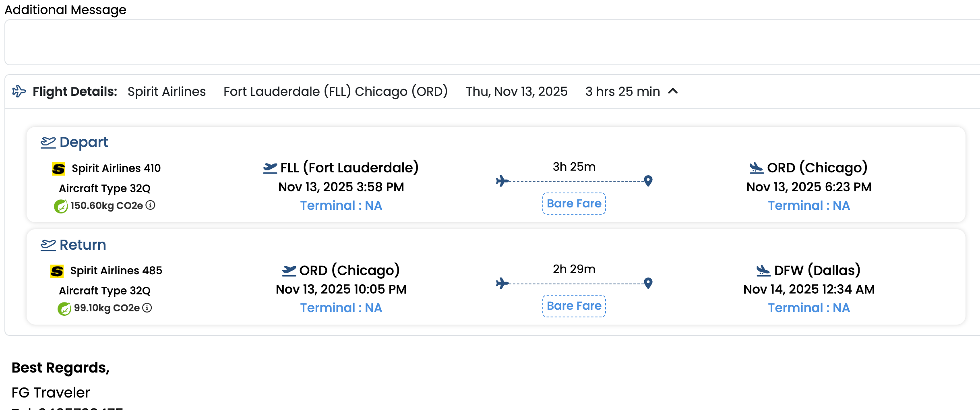This screenshot has height=410, width=980.
Task: Click Spirit Airlines 410 logo
Action: [x=59, y=169]
